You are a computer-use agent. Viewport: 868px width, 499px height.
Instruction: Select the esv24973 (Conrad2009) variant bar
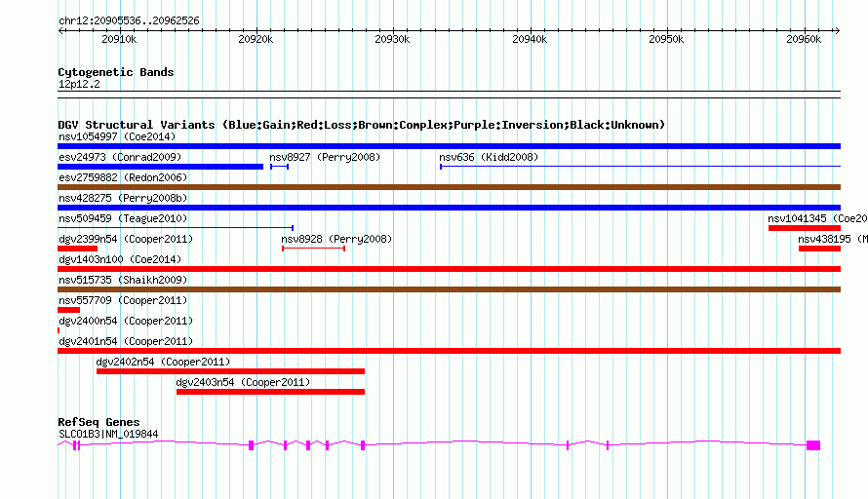click(x=161, y=167)
